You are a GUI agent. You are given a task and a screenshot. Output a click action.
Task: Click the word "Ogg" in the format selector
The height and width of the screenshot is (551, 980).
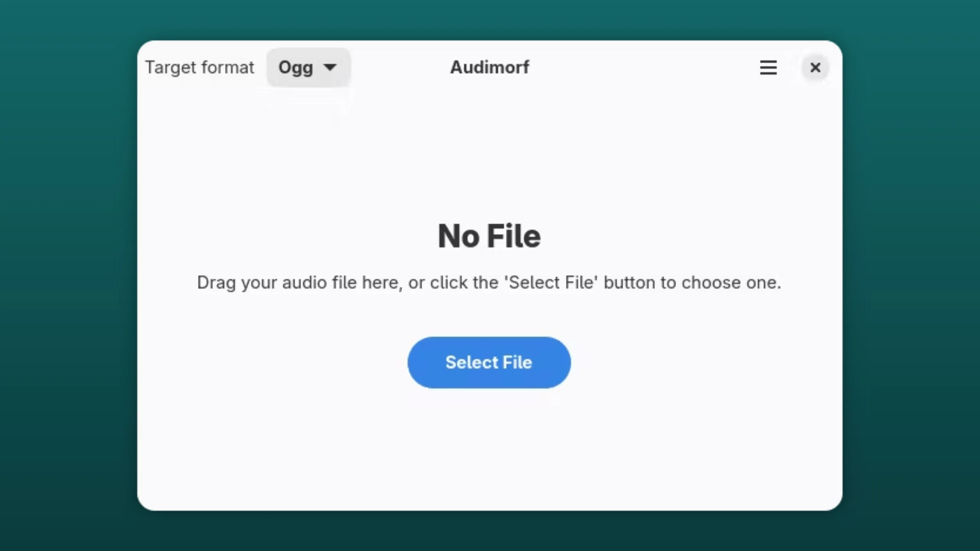296,68
